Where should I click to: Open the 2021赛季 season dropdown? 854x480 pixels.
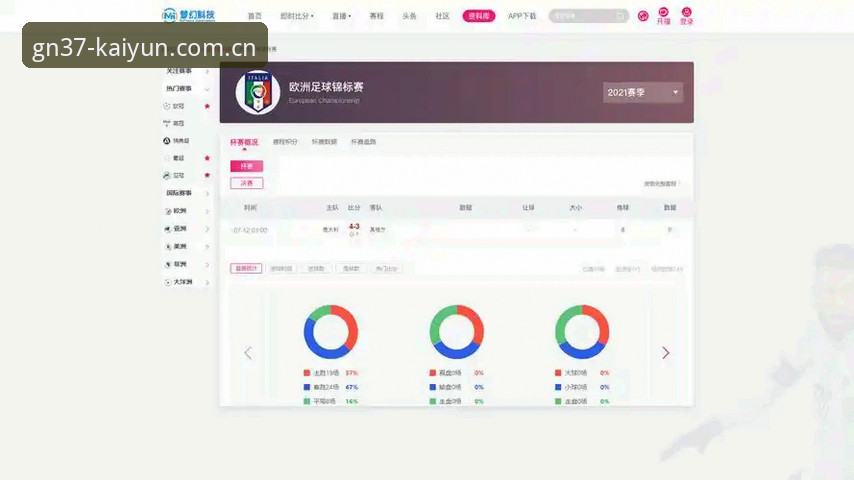tap(643, 92)
